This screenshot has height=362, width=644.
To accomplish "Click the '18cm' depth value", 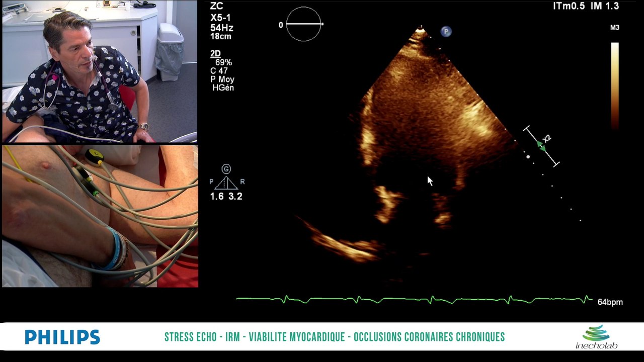I will pyautogui.click(x=221, y=37).
